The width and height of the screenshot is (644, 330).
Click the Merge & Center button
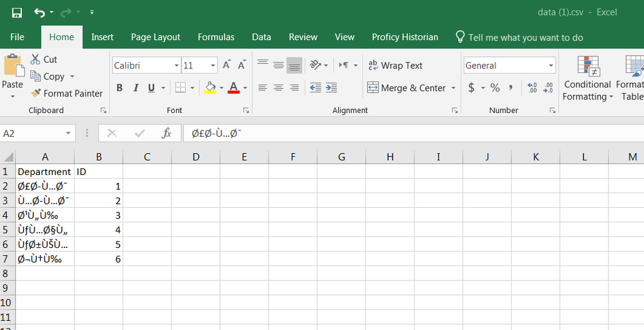pos(407,88)
